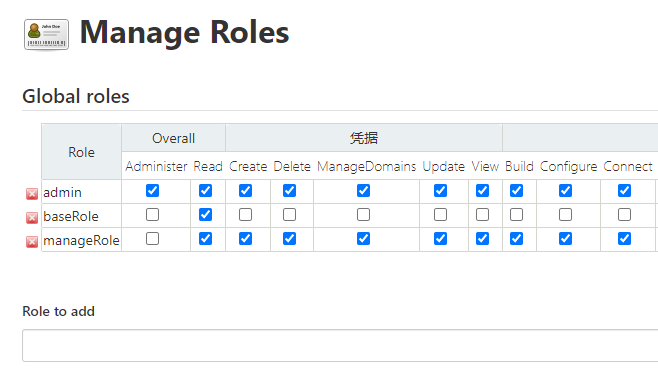
Task: Enable Delete credentials for baseRole
Action: coord(290,214)
